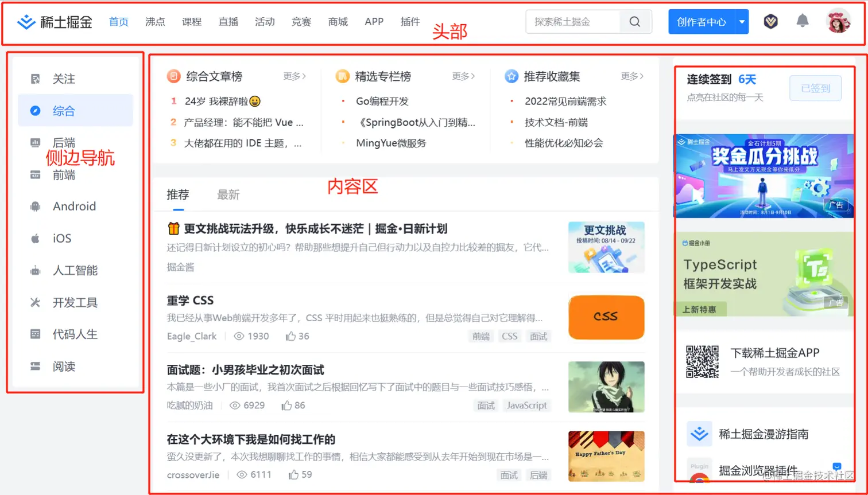Click the like icon on 重学 CSS article
This screenshot has width=868, height=495.
291,336
